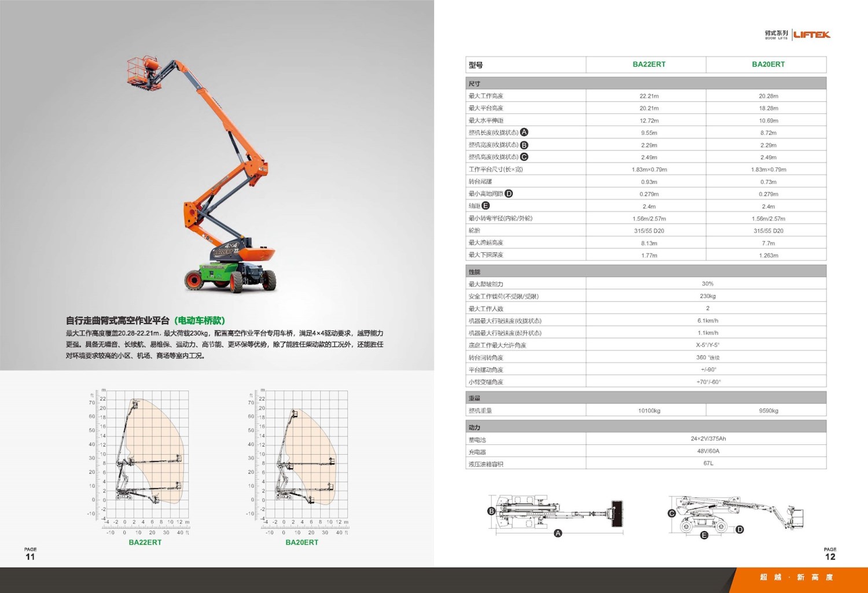Click the top-view machine line drawing

point(558,513)
